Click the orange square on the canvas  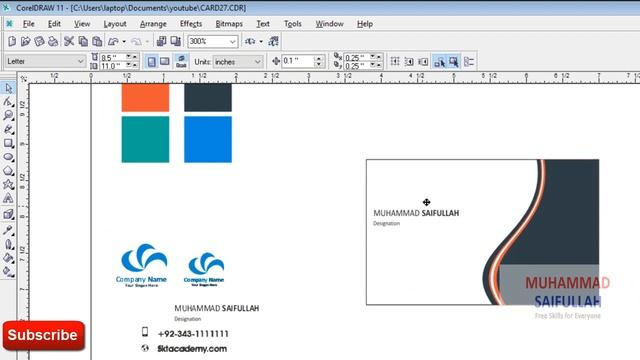[x=145, y=98]
